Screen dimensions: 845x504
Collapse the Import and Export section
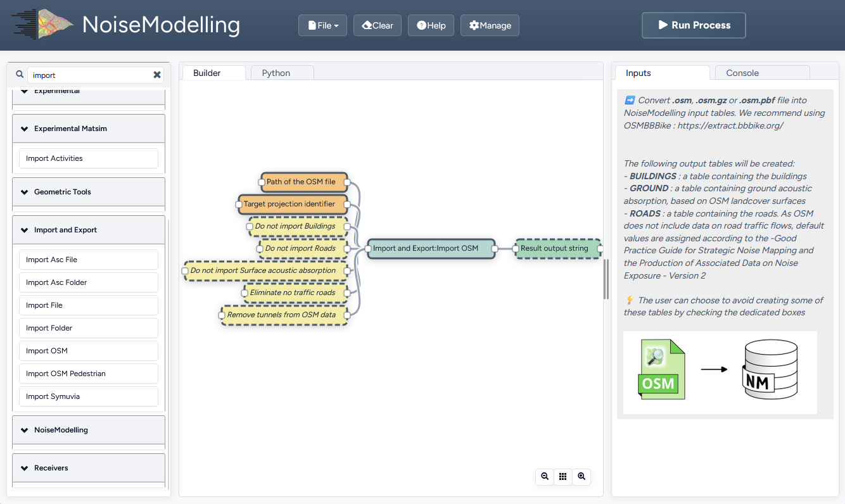pos(89,230)
